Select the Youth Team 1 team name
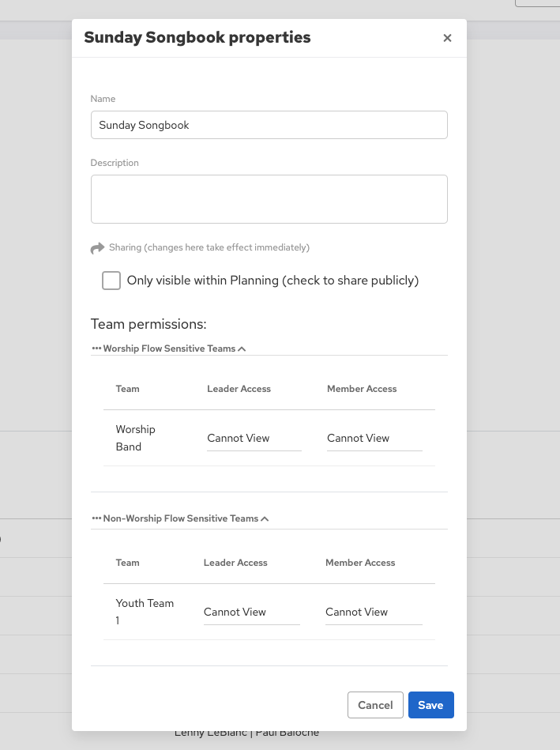The width and height of the screenshot is (560, 750). [x=145, y=612]
